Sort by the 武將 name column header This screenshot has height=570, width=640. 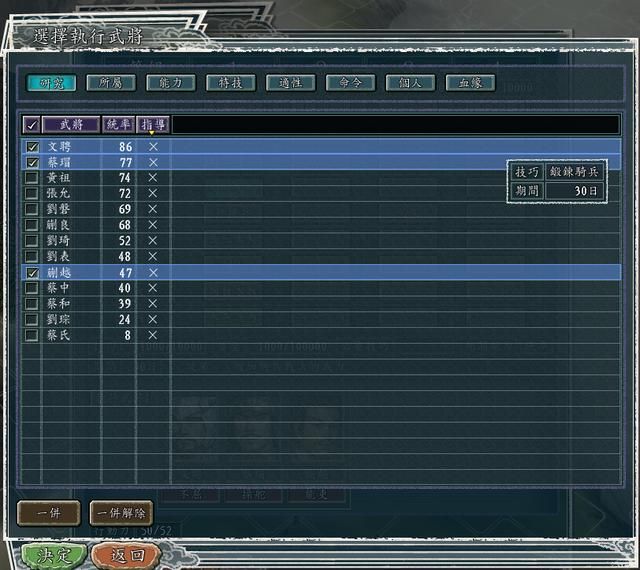(71, 125)
